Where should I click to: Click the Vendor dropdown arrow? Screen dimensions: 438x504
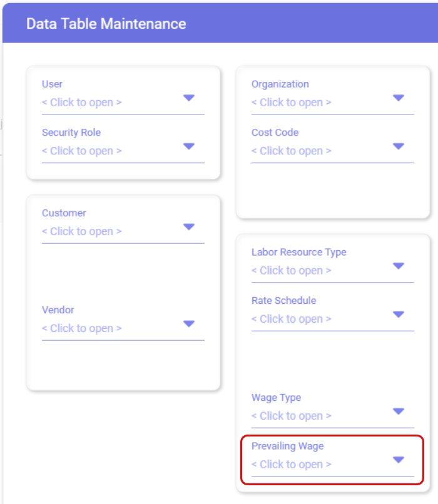pos(189,324)
